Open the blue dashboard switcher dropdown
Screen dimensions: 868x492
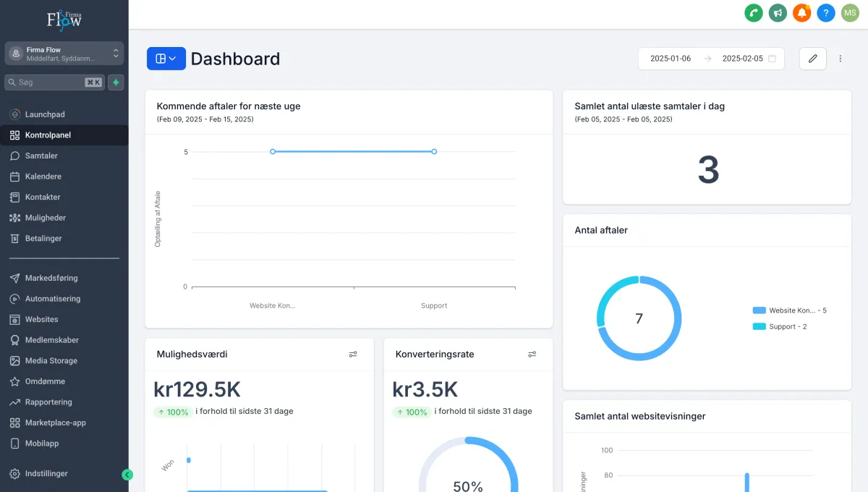[x=166, y=59]
